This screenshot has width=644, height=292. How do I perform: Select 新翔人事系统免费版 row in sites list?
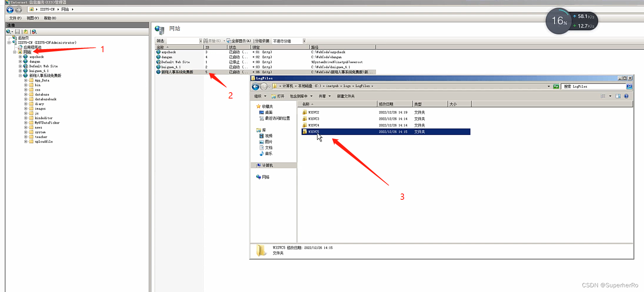coord(265,72)
